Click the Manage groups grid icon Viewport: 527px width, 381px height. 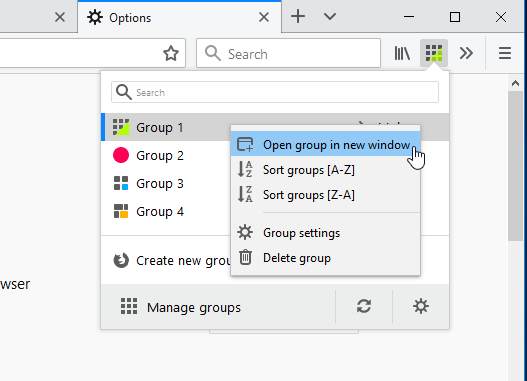(129, 306)
